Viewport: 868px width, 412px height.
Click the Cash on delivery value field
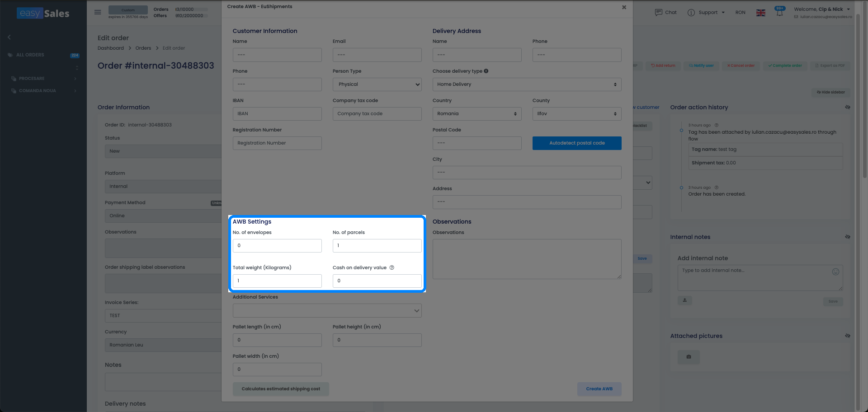pos(377,281)
